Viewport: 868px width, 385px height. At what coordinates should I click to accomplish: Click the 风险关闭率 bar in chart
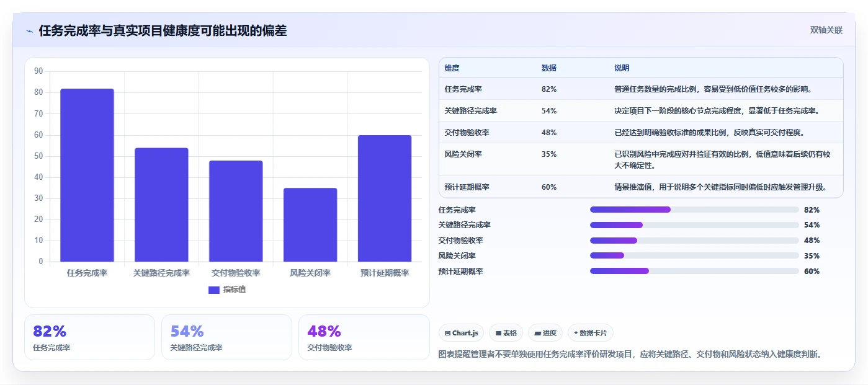310,225
